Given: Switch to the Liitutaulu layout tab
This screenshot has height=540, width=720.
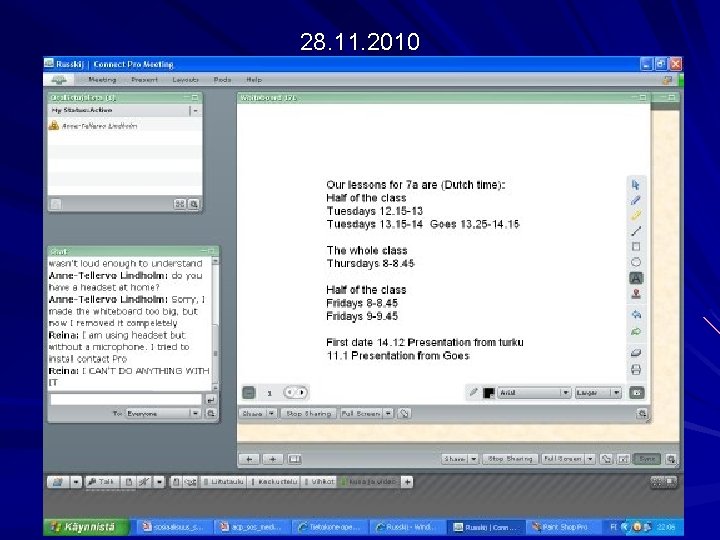Looking at the screenshot, I should click(223, 482).
